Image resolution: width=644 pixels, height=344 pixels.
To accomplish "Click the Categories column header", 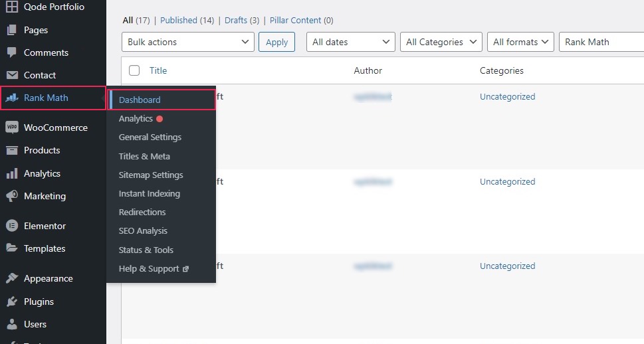I will pyautogui.click(x=502, y=70).
